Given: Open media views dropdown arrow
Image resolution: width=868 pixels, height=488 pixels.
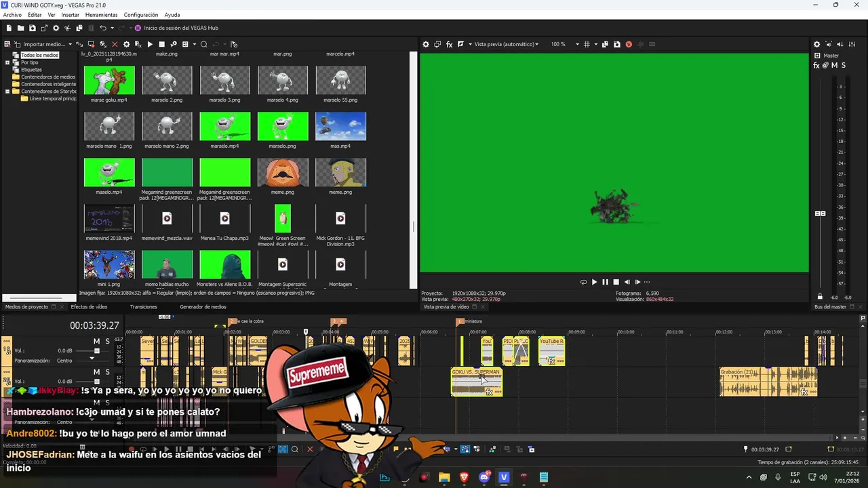Looking at the screenshot, I should (x=195, y=44).
